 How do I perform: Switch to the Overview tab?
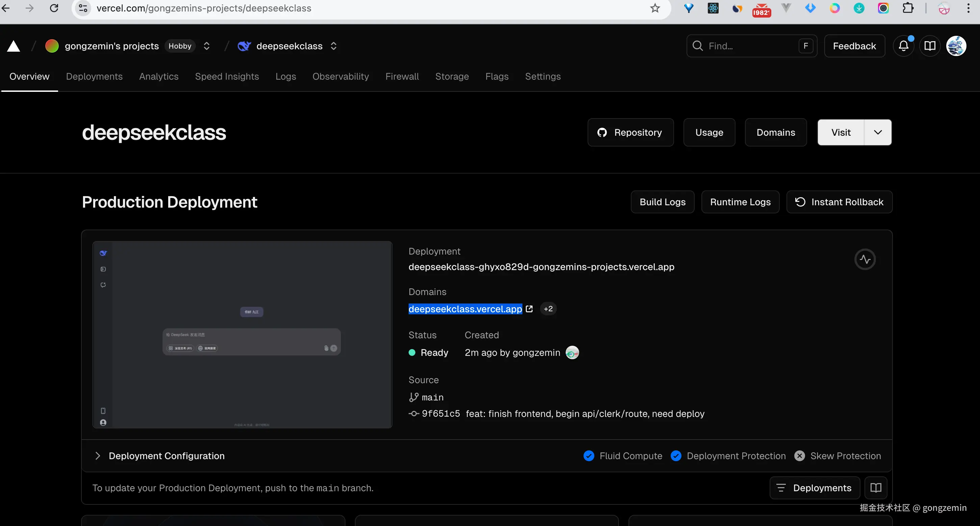pos(29,76)
